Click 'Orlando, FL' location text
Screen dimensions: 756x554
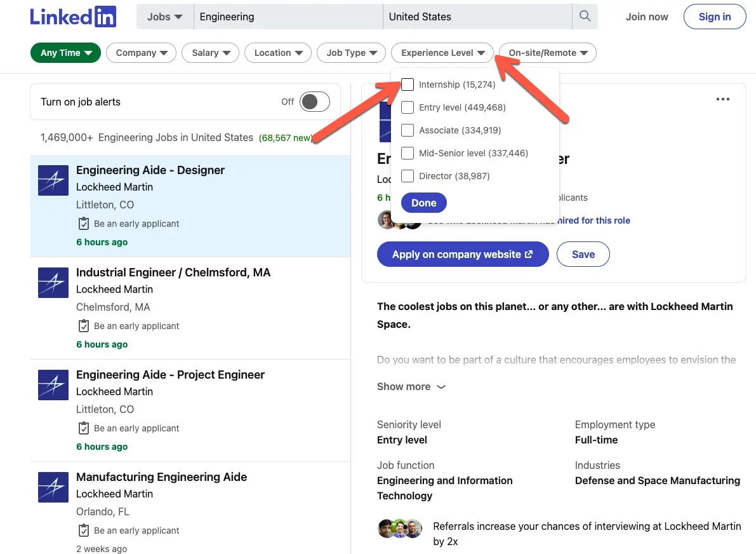click(x=103, y=511)
